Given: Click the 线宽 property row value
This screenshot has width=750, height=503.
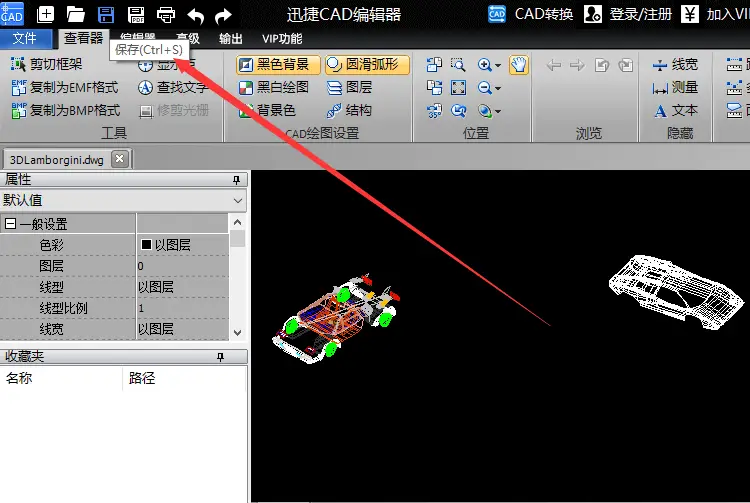Looking at the screenshot, I should pyautogui.click(x=183, y=329).
